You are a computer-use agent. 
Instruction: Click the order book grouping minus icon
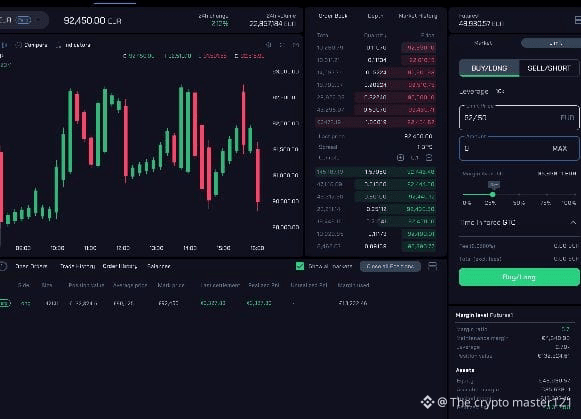tap(429, 158)
